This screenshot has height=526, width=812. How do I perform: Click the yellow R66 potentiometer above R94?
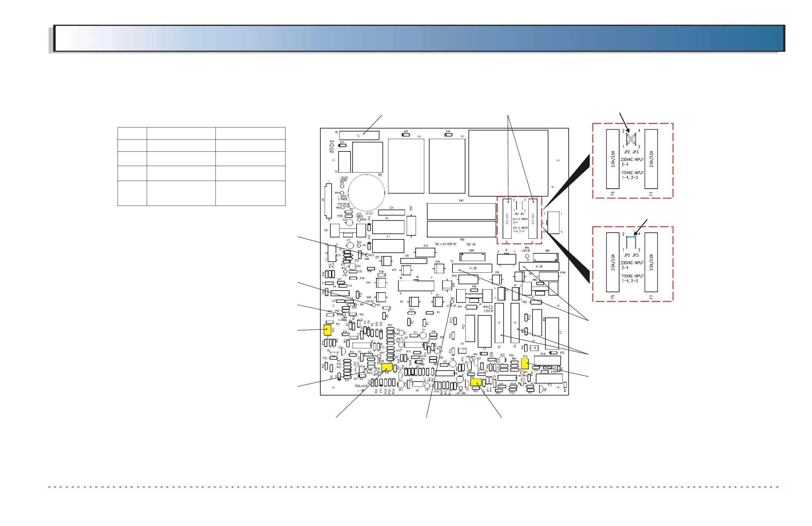(x=476, y=382)
